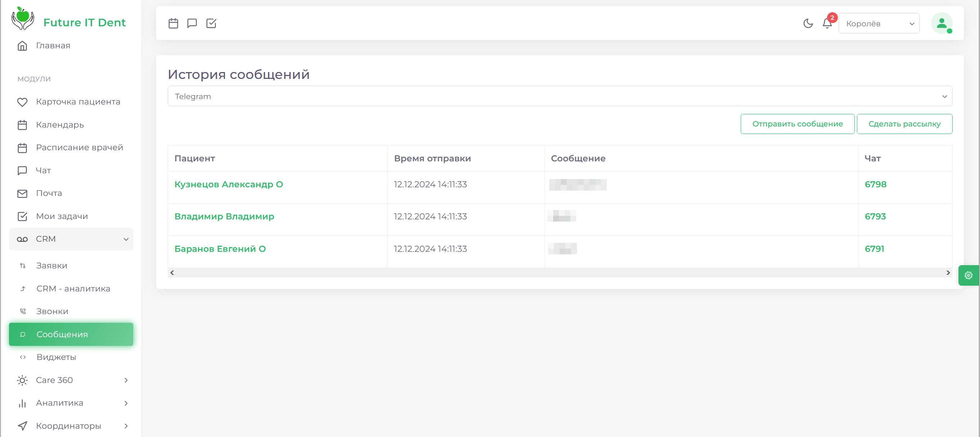Click Отправить сообщение button
Screen dimensions: 980x437
[798, 124]
